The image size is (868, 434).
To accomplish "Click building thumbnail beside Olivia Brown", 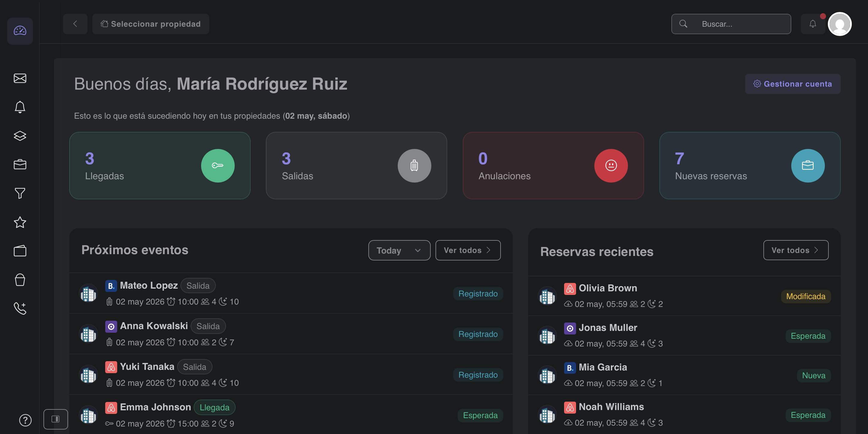I will coord(547,296).
